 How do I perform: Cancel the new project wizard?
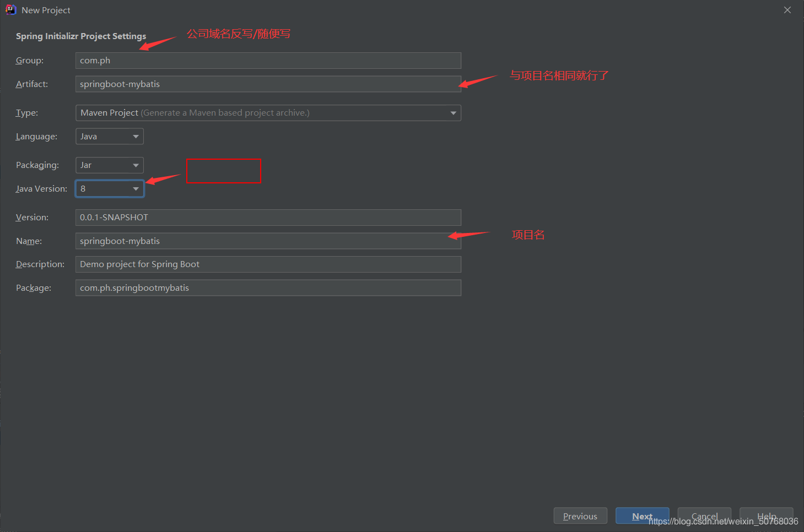704,516
